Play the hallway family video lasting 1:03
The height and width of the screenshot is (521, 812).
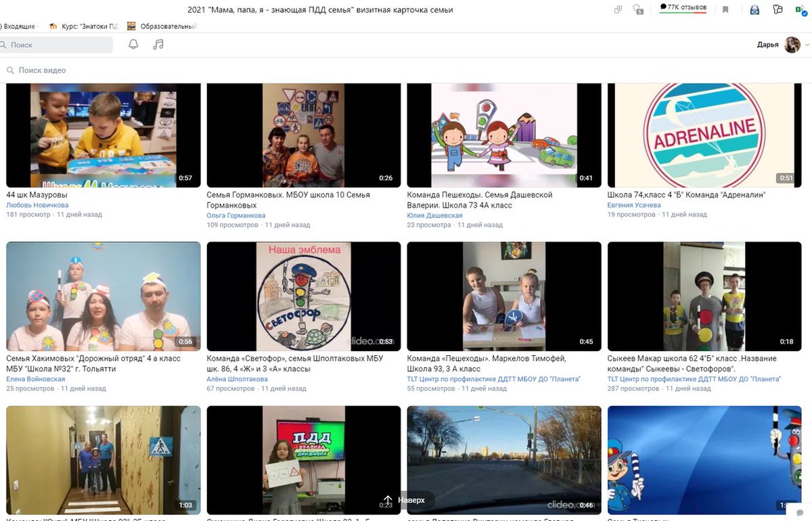[104, 460]
